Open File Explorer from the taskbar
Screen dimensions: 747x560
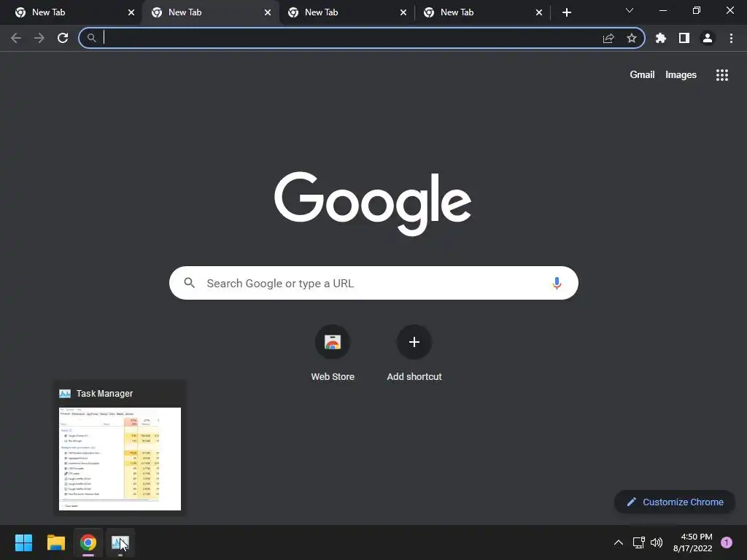tap(55, 542)
